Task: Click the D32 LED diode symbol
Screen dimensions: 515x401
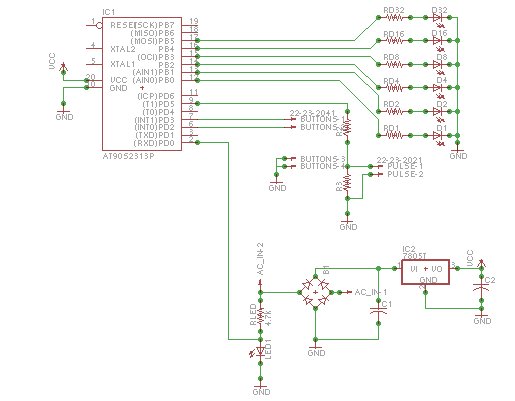Action: [438, 19]
